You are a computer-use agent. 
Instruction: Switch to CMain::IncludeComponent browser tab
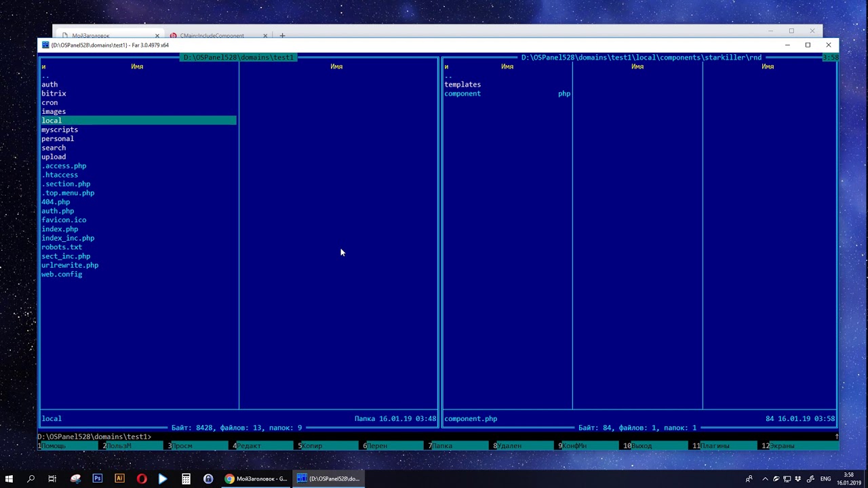pos(218,35)
